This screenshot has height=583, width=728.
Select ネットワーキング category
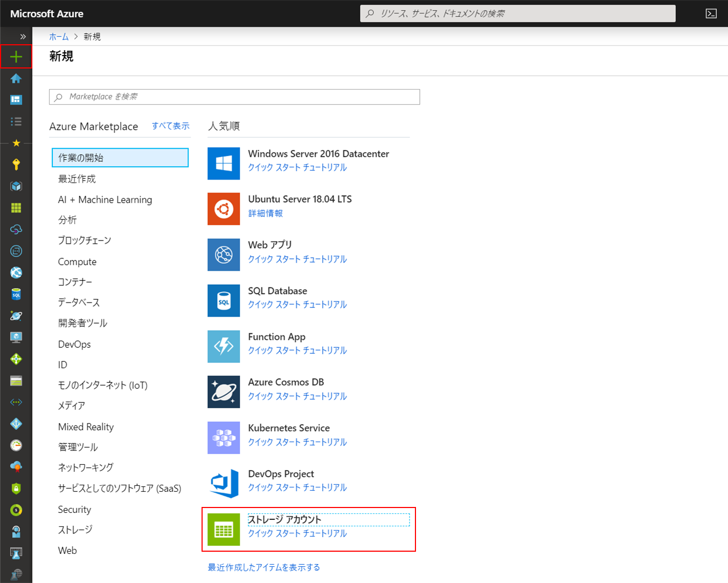point(86,468)
